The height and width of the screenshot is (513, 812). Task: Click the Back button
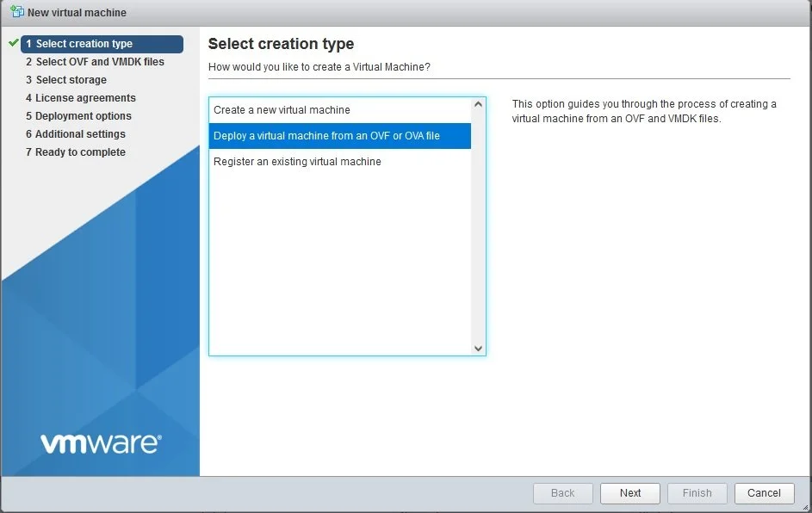(x=563, y=493)
